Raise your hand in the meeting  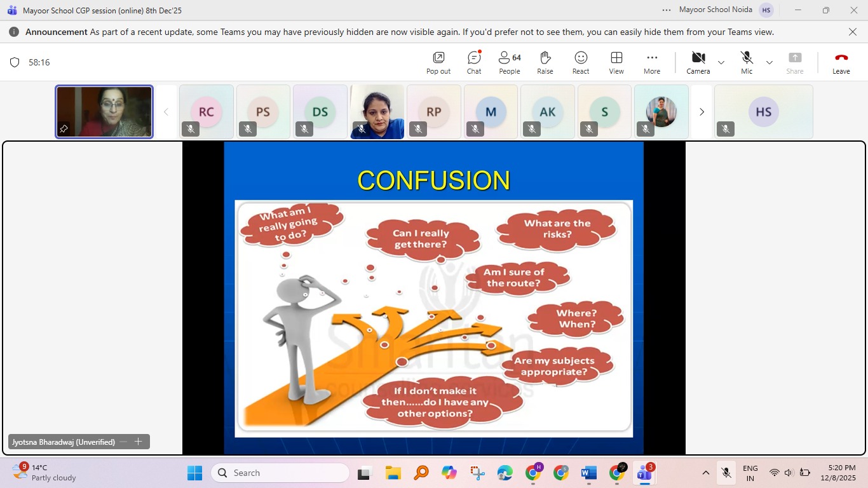click(x=545, y=62)
